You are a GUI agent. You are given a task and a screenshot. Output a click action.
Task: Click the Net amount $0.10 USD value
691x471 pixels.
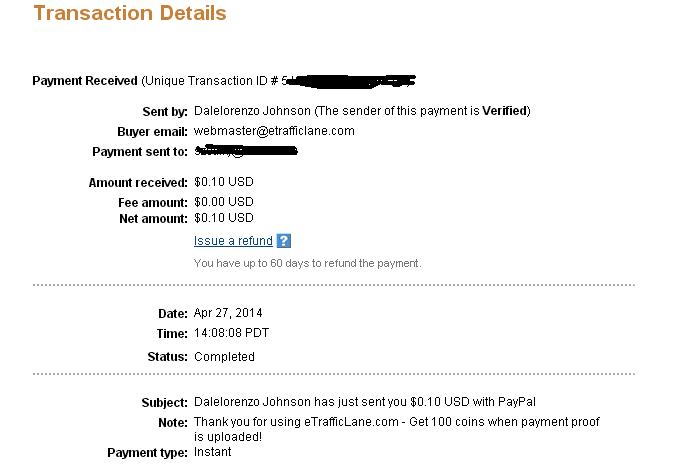pos(224,218)
